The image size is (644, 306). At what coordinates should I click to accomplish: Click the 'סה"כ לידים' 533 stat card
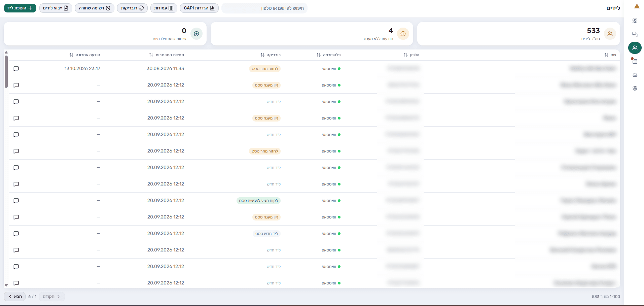[x=518, y=34]
